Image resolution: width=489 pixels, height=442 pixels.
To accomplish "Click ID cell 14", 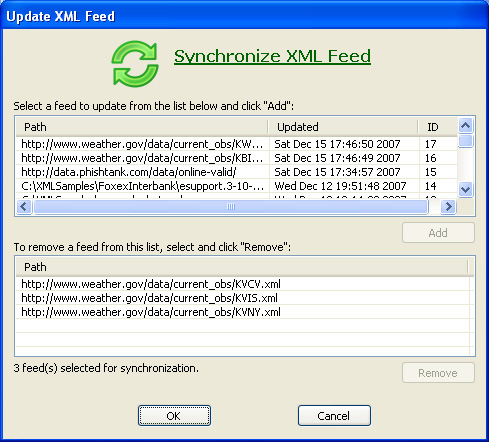I will [x=430, y=186].
